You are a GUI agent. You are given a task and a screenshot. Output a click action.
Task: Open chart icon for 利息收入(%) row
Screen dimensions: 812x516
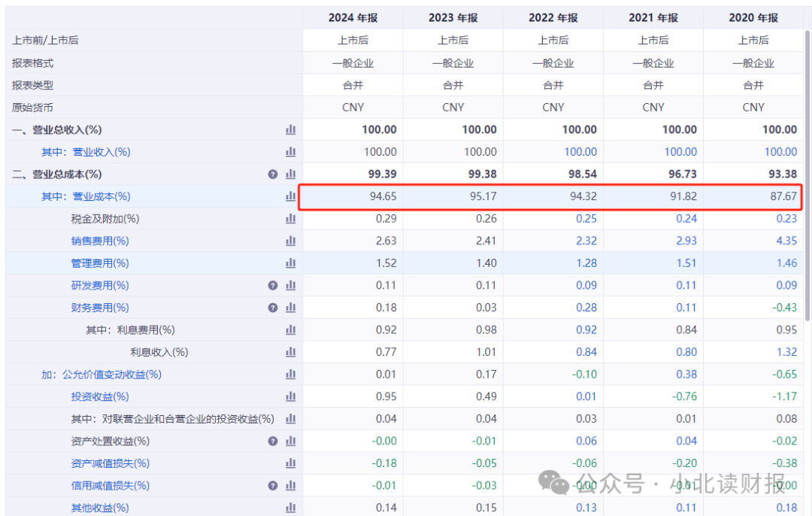click(290, 352)
